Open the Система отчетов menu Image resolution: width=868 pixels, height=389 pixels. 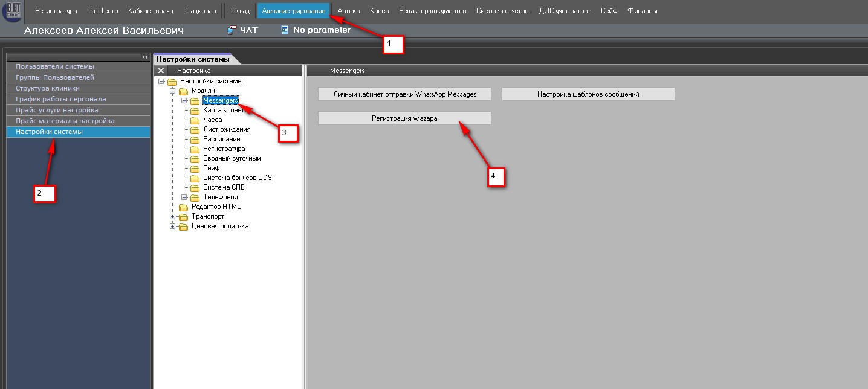point(502,11)
